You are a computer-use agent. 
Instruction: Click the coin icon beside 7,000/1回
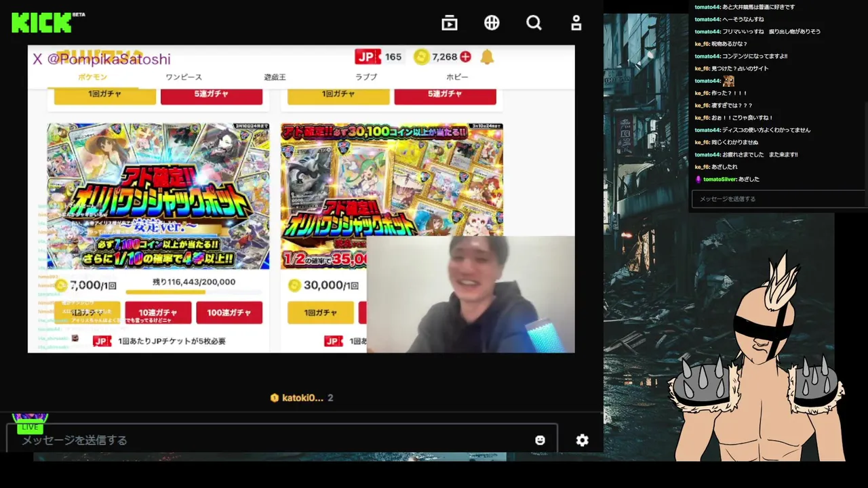(61, 285)
